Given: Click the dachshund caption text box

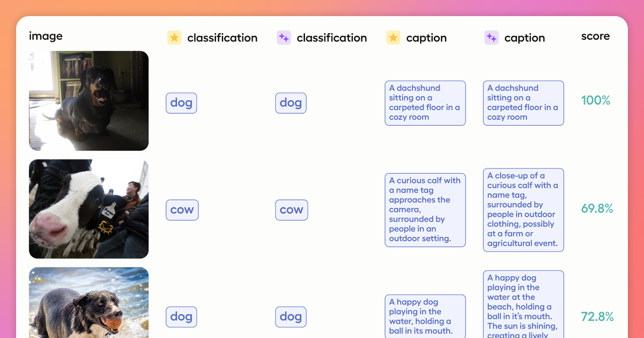Looking at the screenshot, I should (x=425, y=103).
